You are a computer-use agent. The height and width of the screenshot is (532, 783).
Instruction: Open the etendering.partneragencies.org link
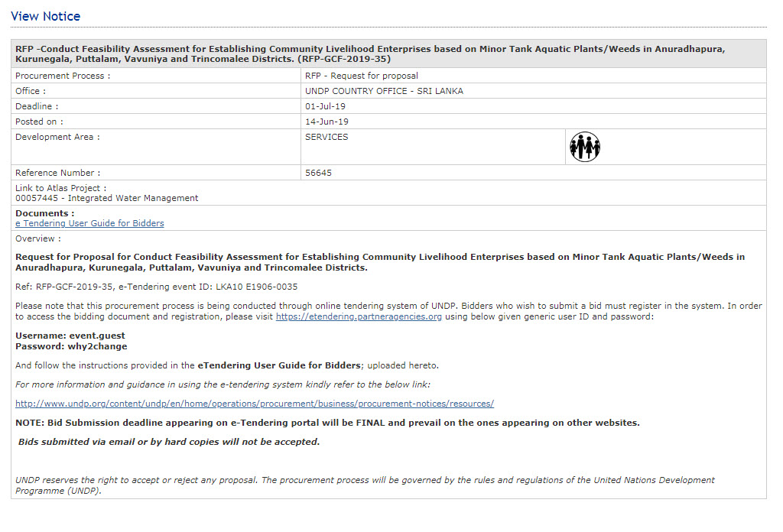pos(359,316)
